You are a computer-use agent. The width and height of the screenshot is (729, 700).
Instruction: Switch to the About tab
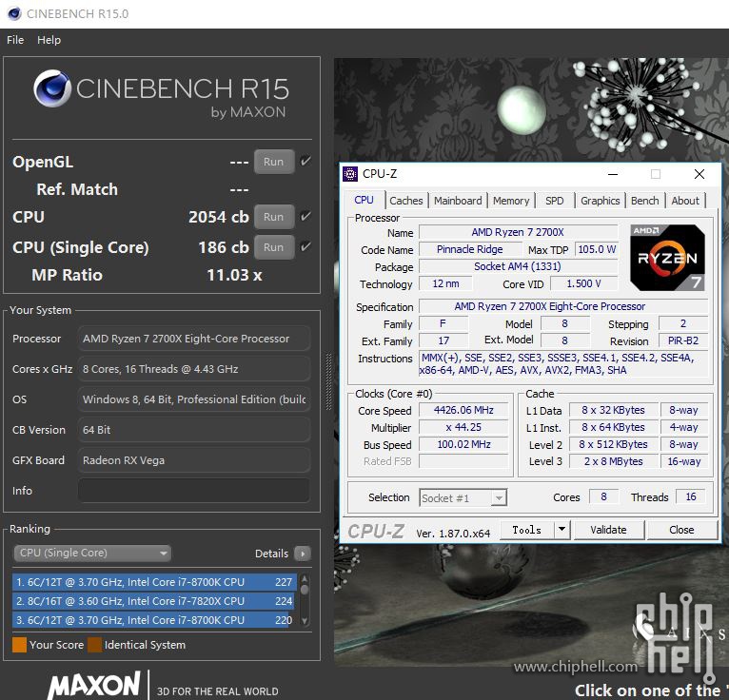685,201
